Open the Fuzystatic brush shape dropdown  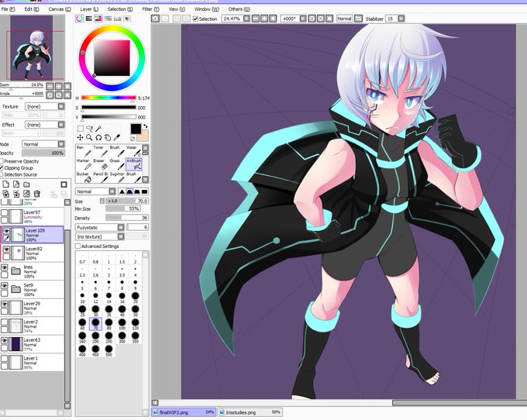point(100,228)
